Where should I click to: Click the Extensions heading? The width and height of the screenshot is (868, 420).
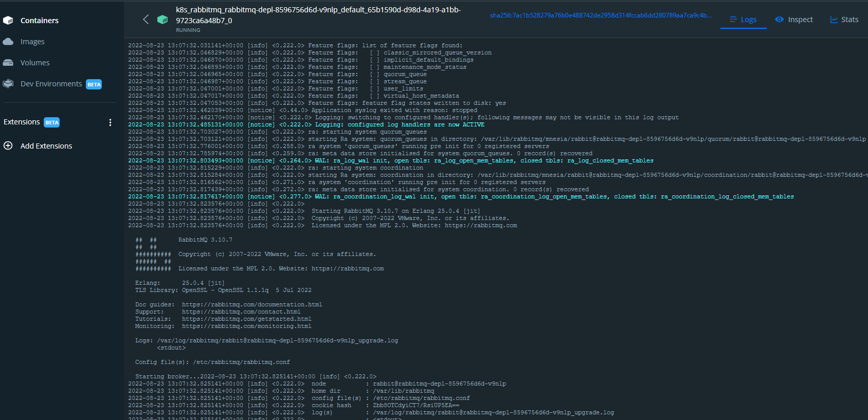[x=22, y=122]
